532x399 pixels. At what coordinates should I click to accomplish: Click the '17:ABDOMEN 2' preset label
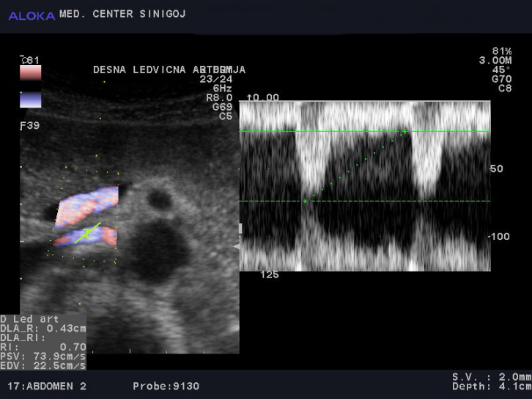(47, 386)
